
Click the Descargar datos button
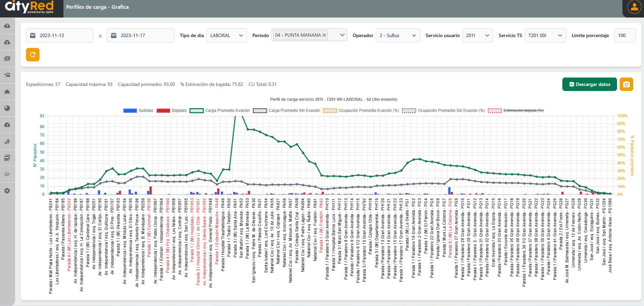[589, 84]
